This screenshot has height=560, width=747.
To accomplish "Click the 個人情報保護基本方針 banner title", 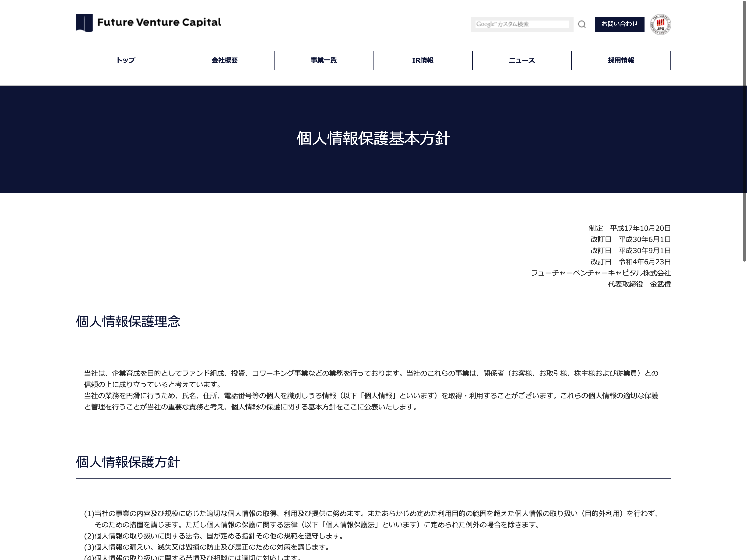I will (x=373, y=139).
